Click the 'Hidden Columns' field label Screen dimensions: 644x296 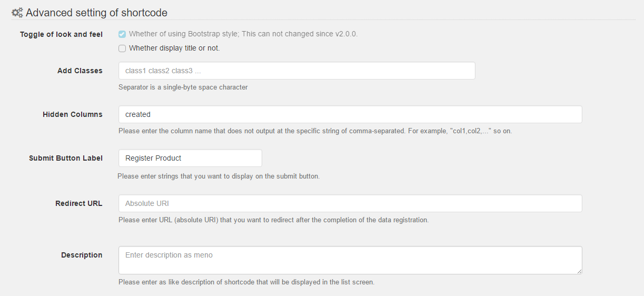(x=73, y=114)
